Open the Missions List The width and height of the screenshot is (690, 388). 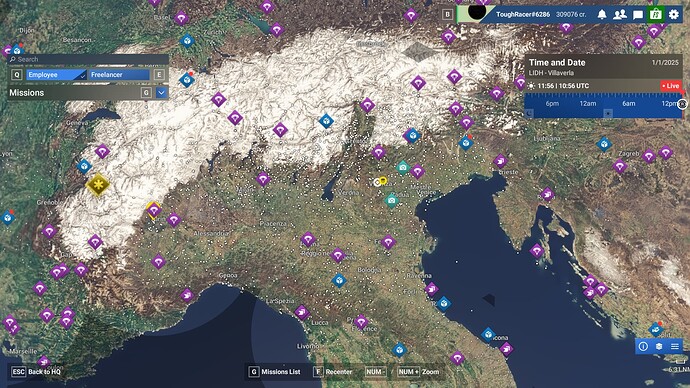(x=275, y=372)
